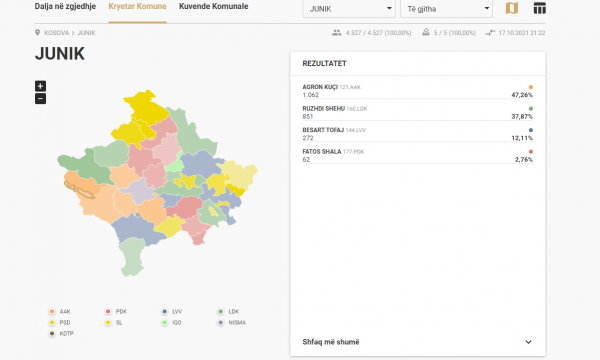This screenshot has height=360, width=600.
Task: Select AGRON KUÇI result row
Action: tap(417, 91)
